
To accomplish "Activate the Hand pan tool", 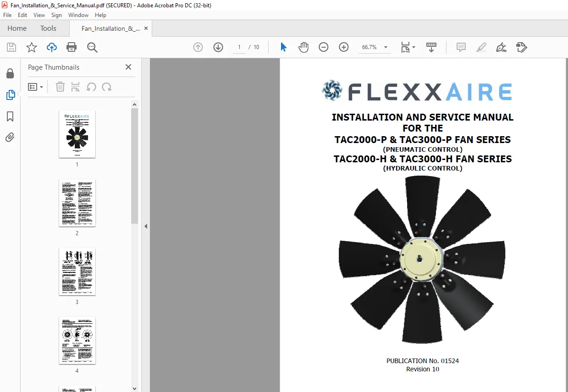I will [303, 47].
